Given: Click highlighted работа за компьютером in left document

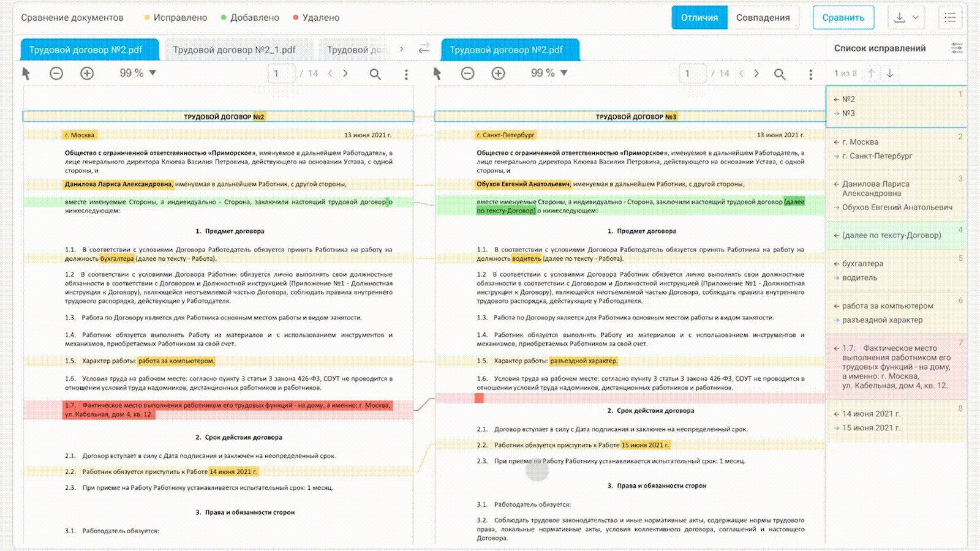Looking at the screenshot, I should click(x=176, y=361).
